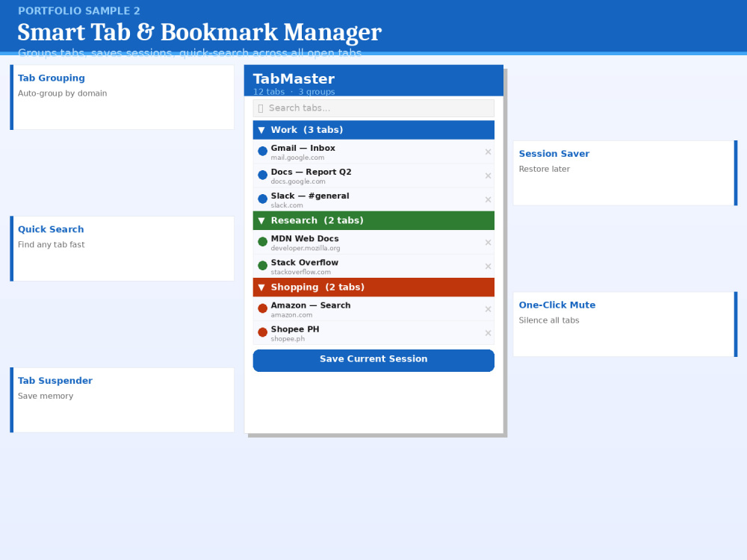Image resolution: width=747 pixels, height=560 pixels.
Task: Click the red dot beside Amazon — Search
Action: (x=262, y=308)
